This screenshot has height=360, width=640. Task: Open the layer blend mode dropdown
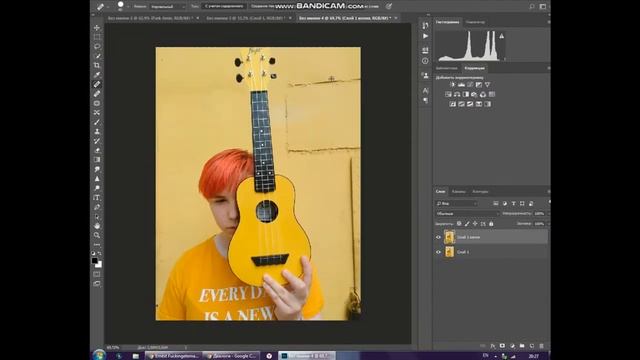[x=467, y=213]
